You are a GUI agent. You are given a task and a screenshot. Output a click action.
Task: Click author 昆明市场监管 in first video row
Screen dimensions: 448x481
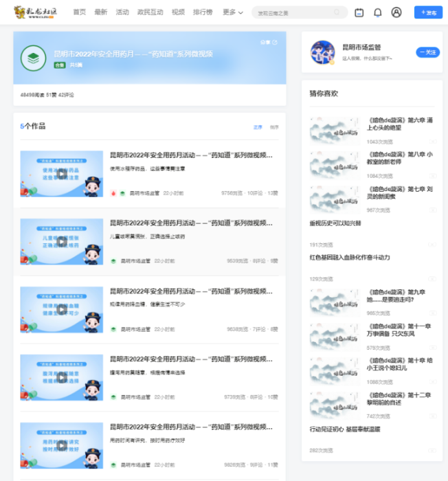pos(144,193)
